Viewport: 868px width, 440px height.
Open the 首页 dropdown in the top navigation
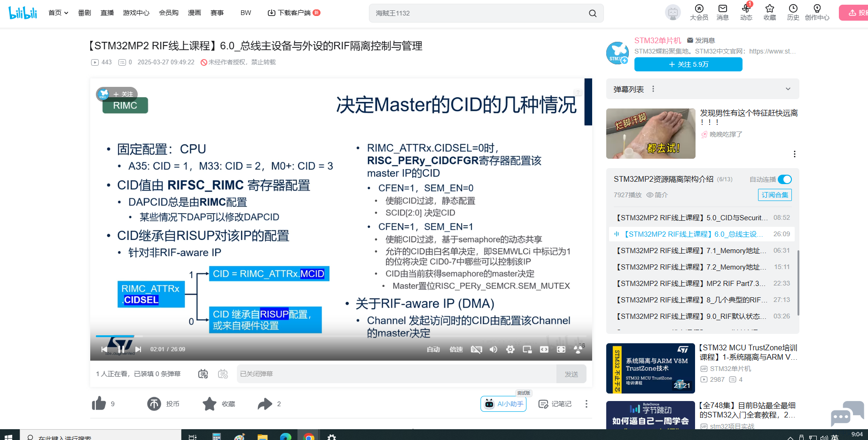pyautogui.click(x=58, y=13)
